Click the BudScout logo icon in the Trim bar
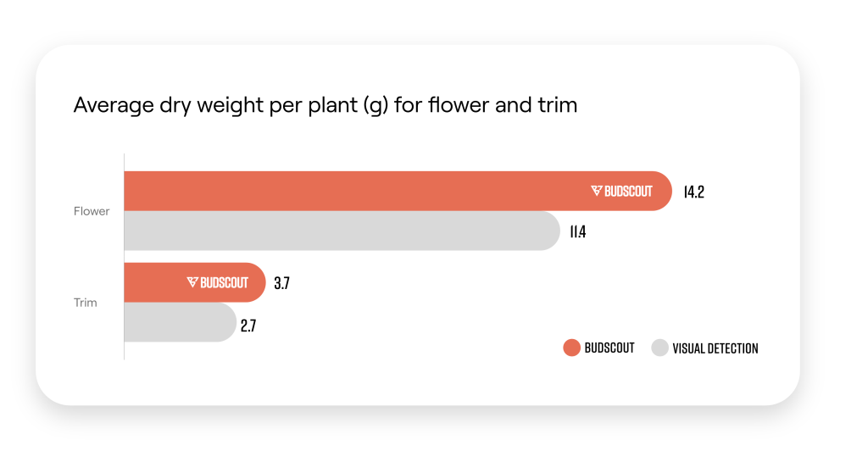This screenshot has height=451, width=868. [192, 282]
